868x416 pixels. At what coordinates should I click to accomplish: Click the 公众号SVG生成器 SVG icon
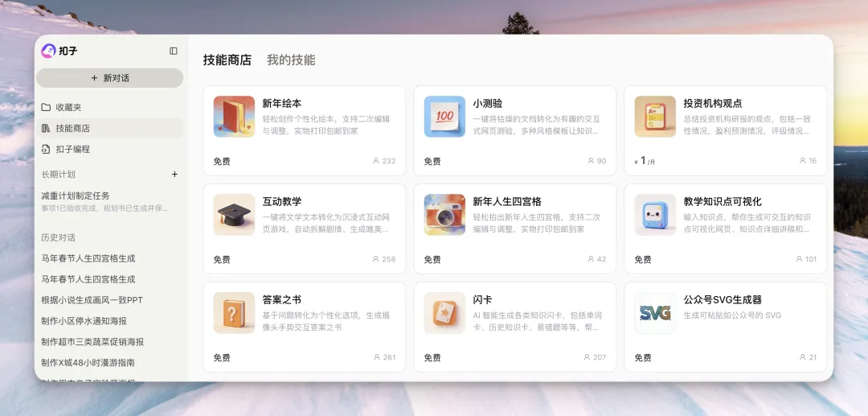(655, 312)
